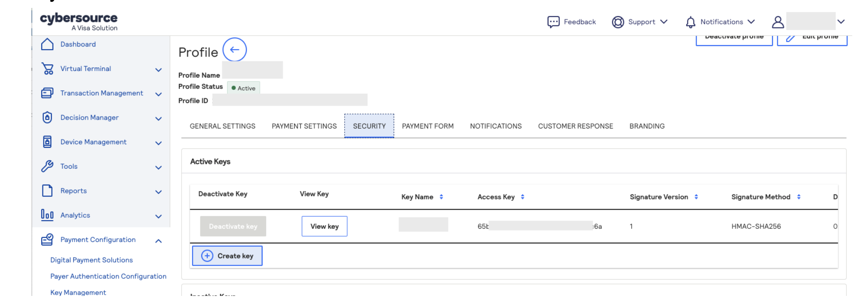The image size is (868, 306).
Task: Click the Notifications bell icon
Action: pyautogui.click(x=690, y=22)
